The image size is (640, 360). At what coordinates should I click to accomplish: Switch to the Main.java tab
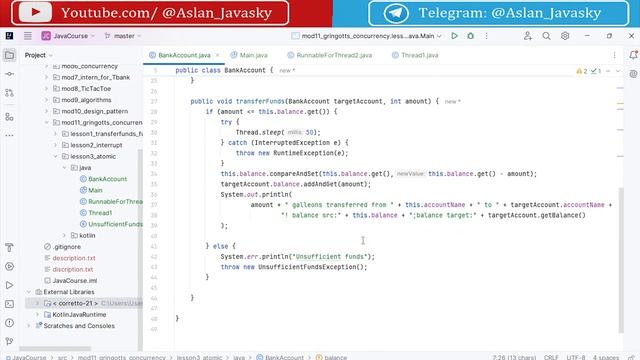point(249,55)
